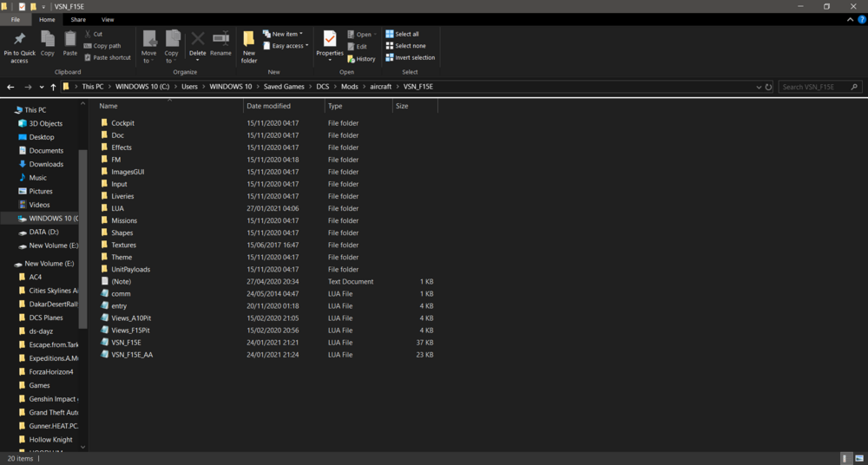This screenshot has height=465, width=868.
Task: Click the Paste ribbon icon
Action: [69, 43]
